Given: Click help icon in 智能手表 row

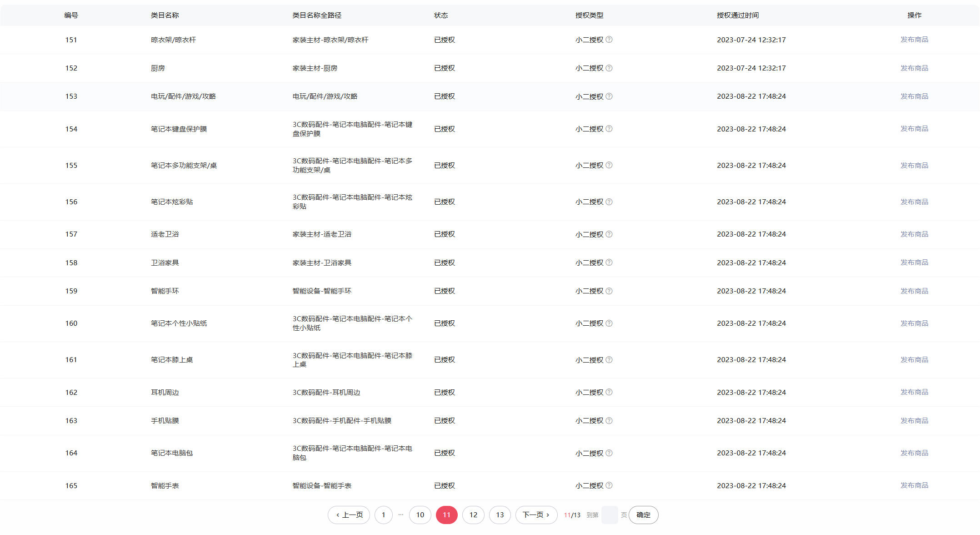Looking at the screenshot, I should point(609,485).
